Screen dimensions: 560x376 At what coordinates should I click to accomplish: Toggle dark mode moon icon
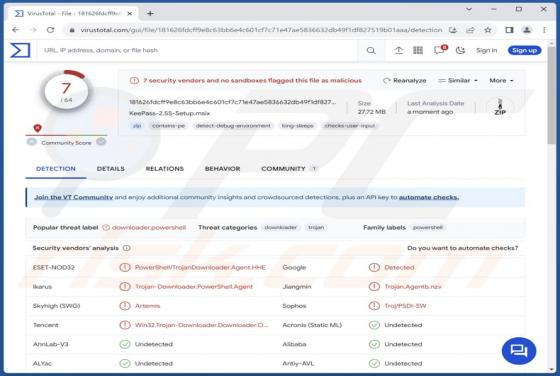pyautogui.click(x=460, y=50)
